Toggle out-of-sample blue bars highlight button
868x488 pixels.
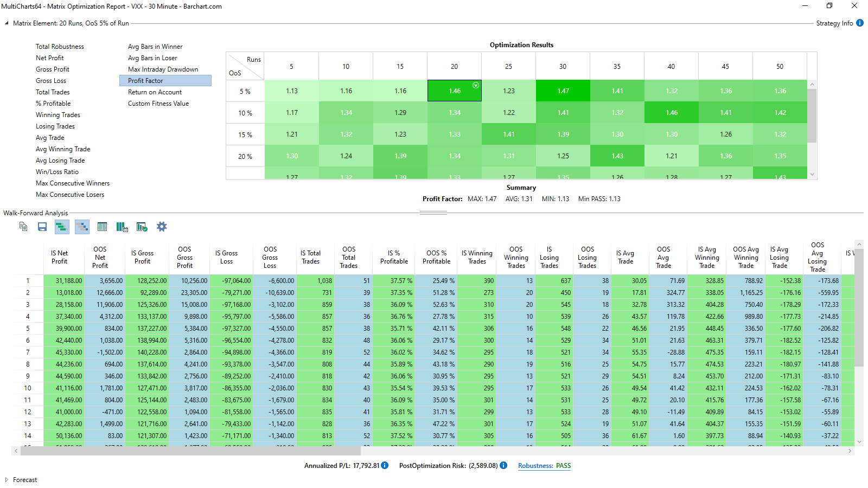coord(82,227)
